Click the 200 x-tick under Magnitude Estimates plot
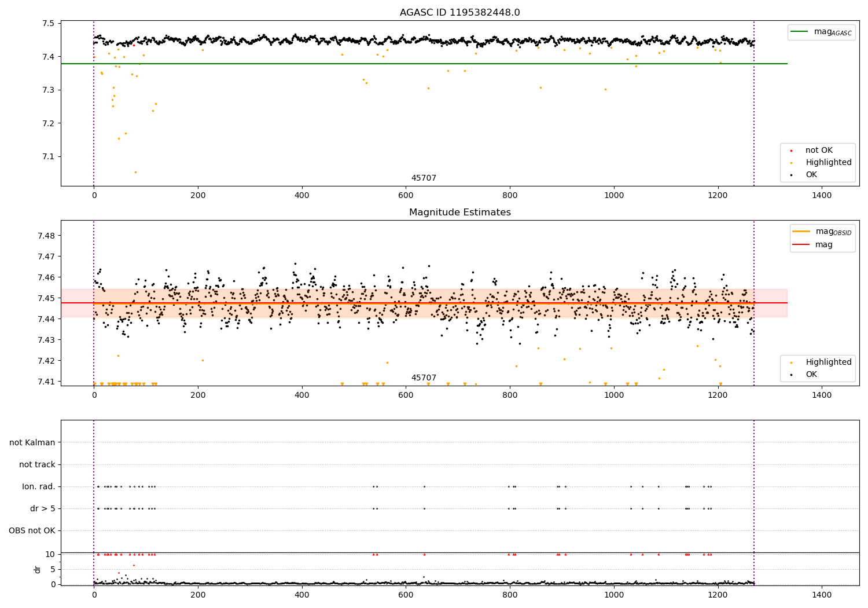The width and height of the screenshot is (868, 608). [x=198, y=395]
